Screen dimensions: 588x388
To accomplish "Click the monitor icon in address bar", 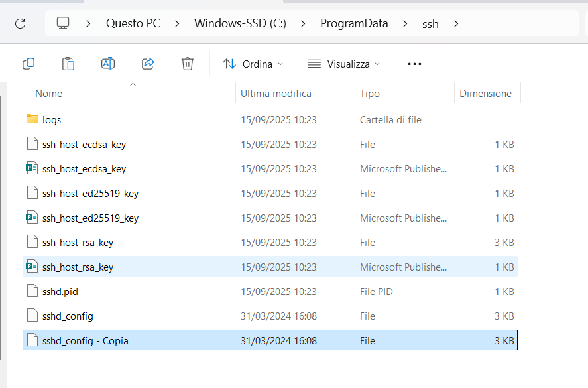I will coord(63,23).
